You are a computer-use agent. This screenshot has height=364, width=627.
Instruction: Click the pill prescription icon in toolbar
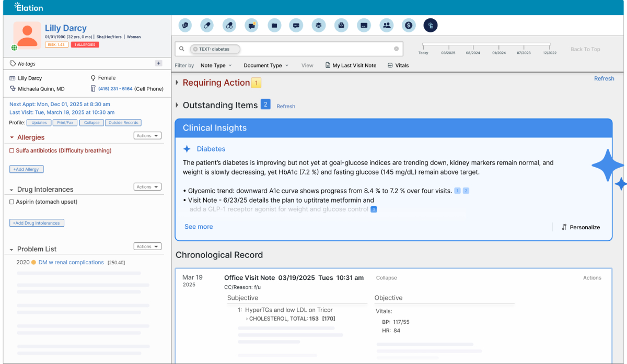(x=207, y=25)
